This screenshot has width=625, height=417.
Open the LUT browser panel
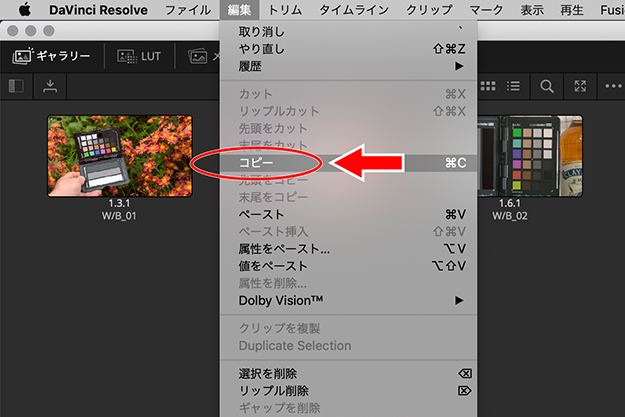pos(139,56)
